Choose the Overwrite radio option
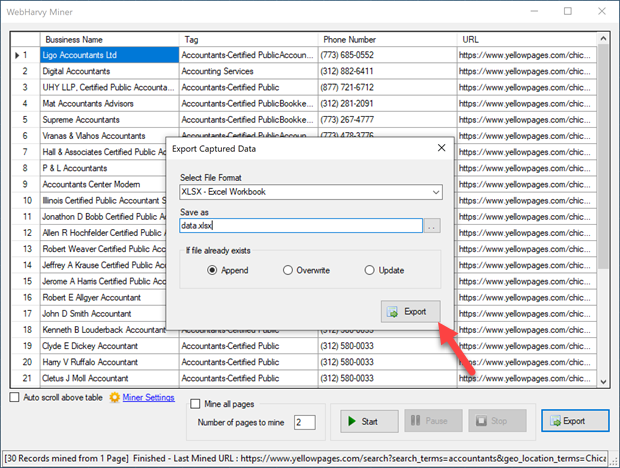The width and height of the screenshot is (620, 468). (288, 270)
